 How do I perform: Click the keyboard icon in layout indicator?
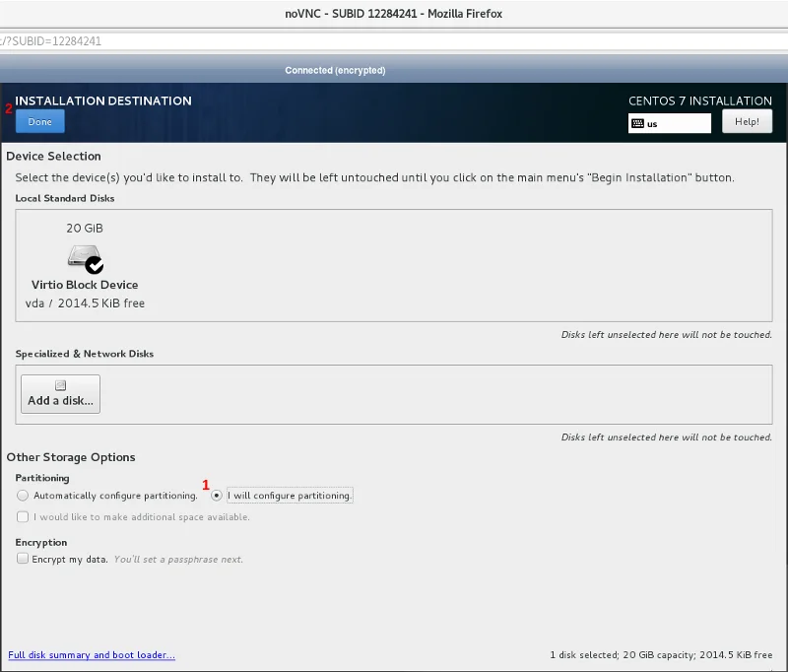[638, 124]
